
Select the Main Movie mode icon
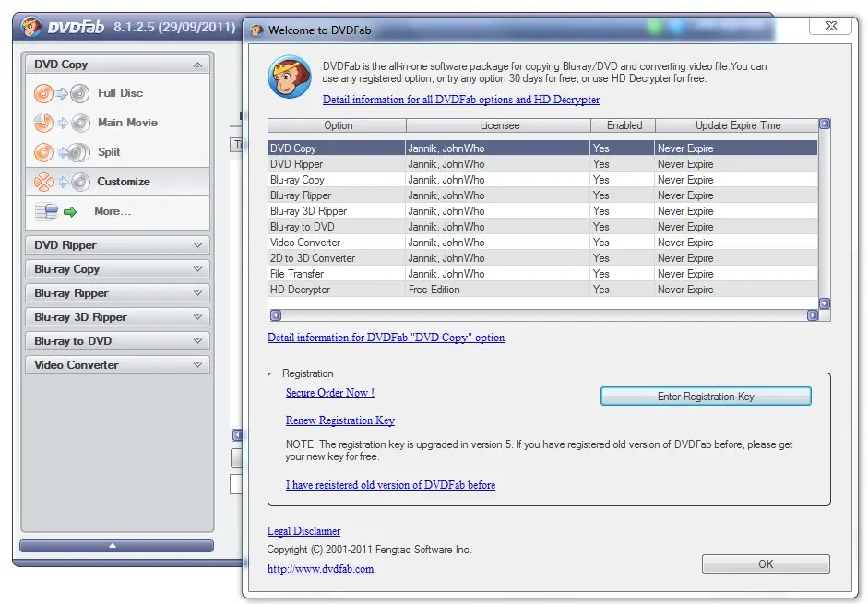62,123
